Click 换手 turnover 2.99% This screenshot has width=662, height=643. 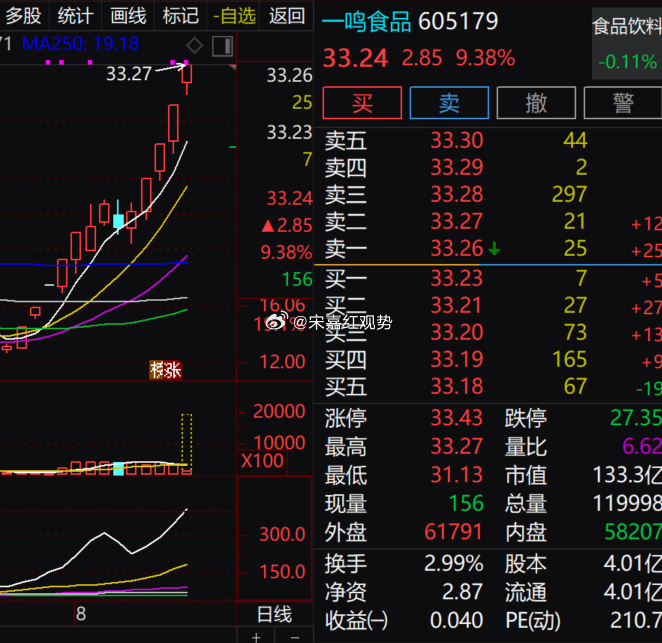point(453,563)
